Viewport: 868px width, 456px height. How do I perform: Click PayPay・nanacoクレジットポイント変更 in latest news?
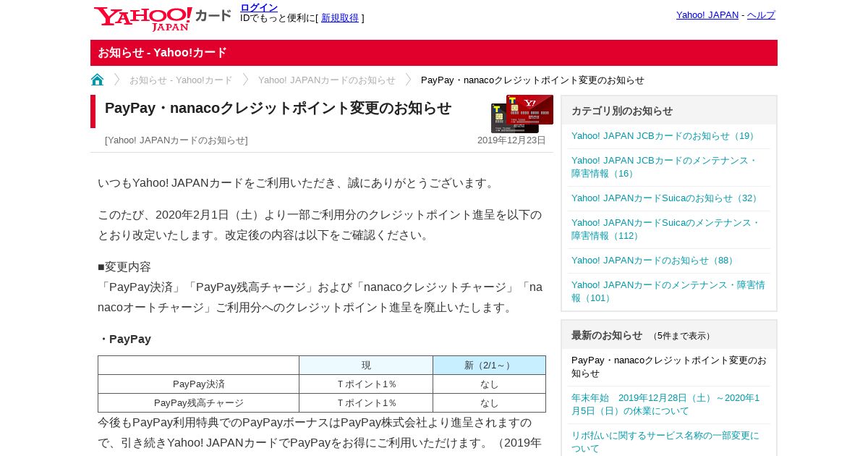coord(669,367)
